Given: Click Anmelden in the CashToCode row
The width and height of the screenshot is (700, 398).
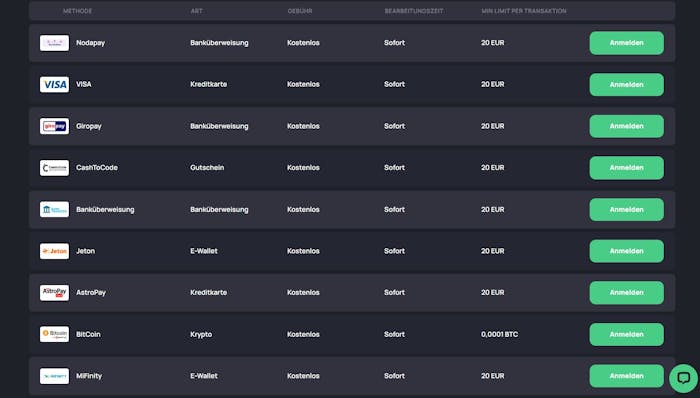Looking at the screenshot, I should [626, 168].
